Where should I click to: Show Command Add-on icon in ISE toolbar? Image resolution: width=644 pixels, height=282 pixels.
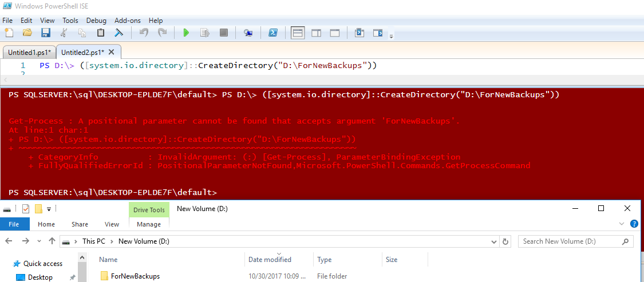(378, 33)
